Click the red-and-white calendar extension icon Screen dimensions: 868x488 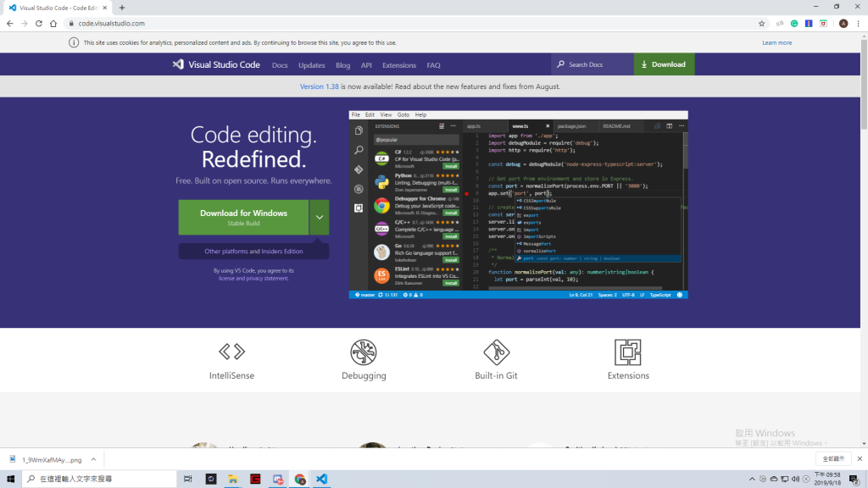coord(823,23)
